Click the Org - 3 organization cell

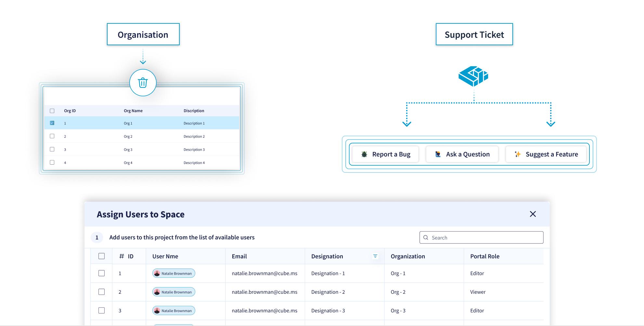click(398, 310)
